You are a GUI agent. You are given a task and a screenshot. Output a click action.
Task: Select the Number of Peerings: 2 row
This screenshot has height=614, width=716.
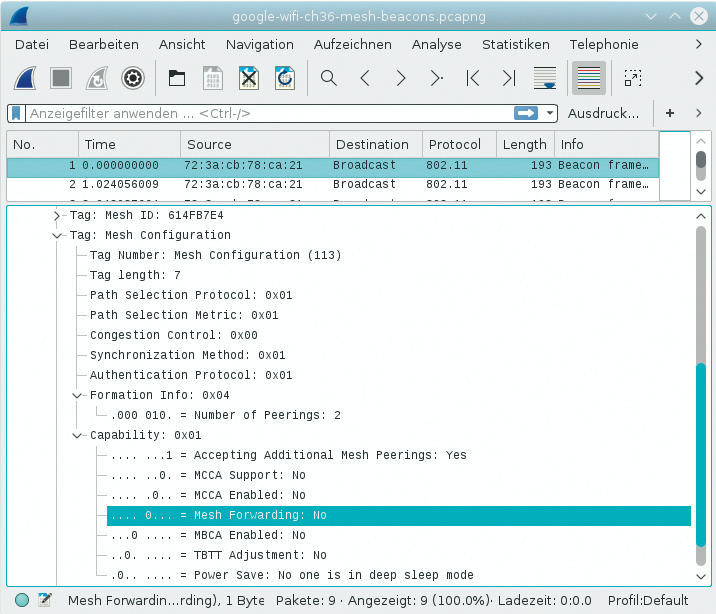coord(226,415)
